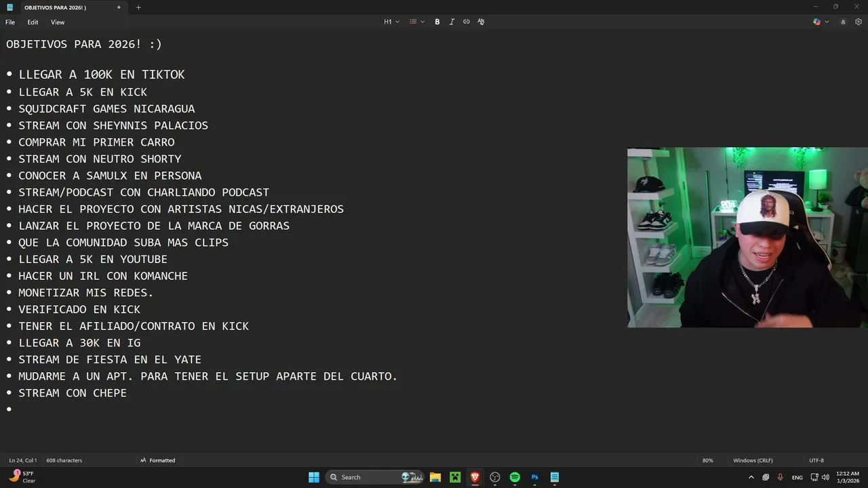Click the line SQUIDCRAFT GAMES NICARAGUA
Screen dimensions: 868x488
click(106, 108)
